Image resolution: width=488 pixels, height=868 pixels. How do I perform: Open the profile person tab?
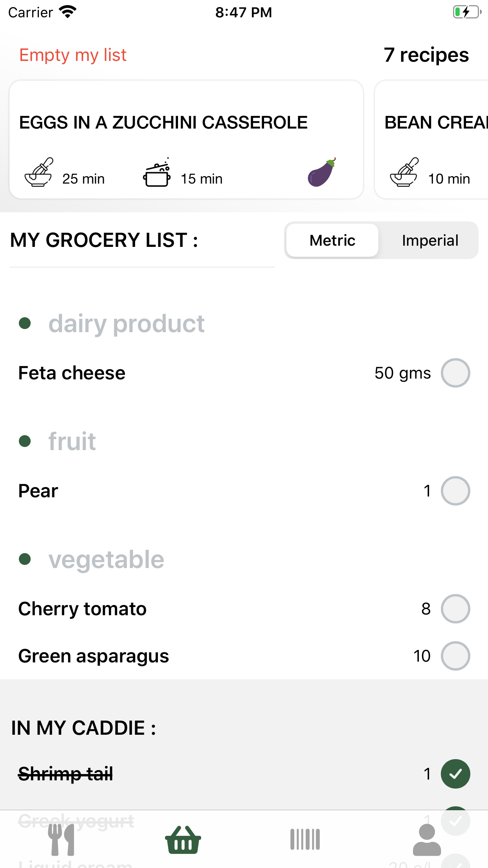point(427,840)
